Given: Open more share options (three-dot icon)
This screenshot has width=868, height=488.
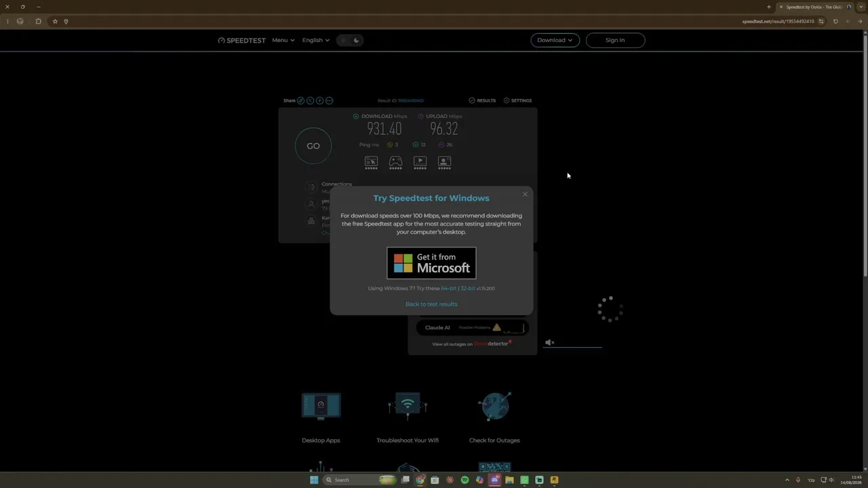Looking at the screenshot, I should click(x=329, y=100).
